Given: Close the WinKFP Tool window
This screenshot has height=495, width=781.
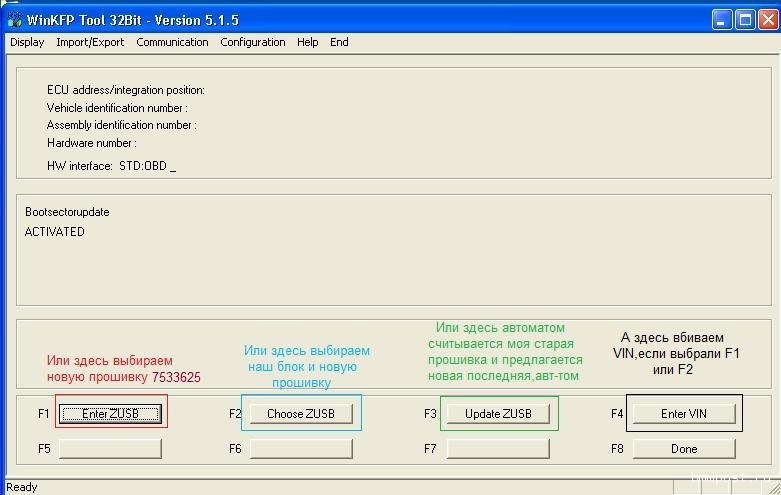Looking at the screenshot, I should click(766, 20).
